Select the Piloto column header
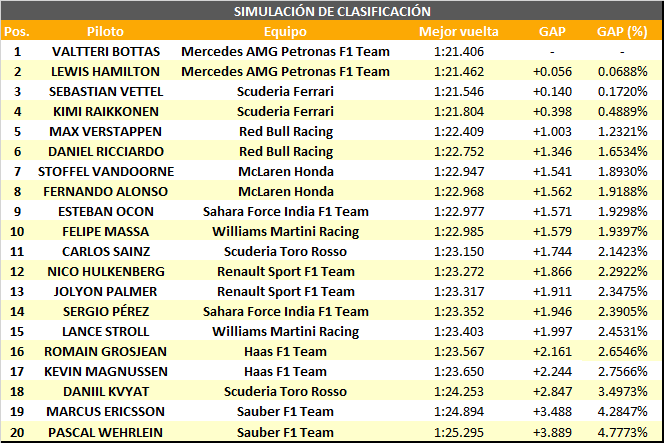This screenshot has width=664, height=443. (x=105, y=31)
